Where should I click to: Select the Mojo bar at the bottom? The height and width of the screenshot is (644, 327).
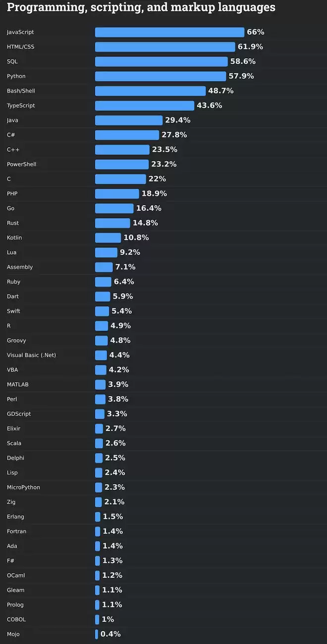tap(97, 634)
